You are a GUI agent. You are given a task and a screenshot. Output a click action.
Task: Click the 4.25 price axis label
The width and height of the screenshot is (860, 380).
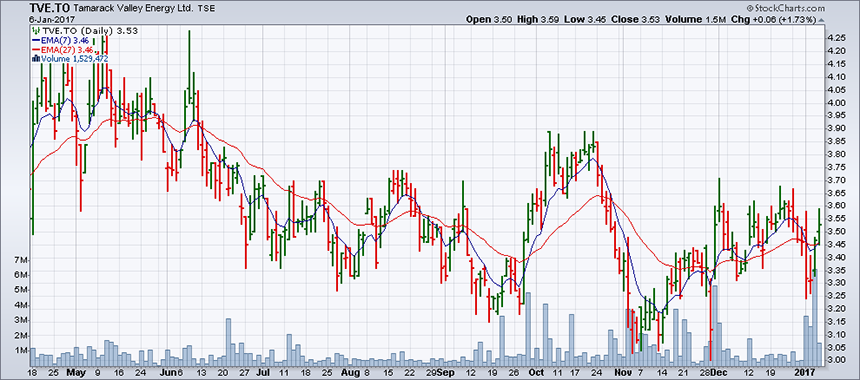point(836,38)
